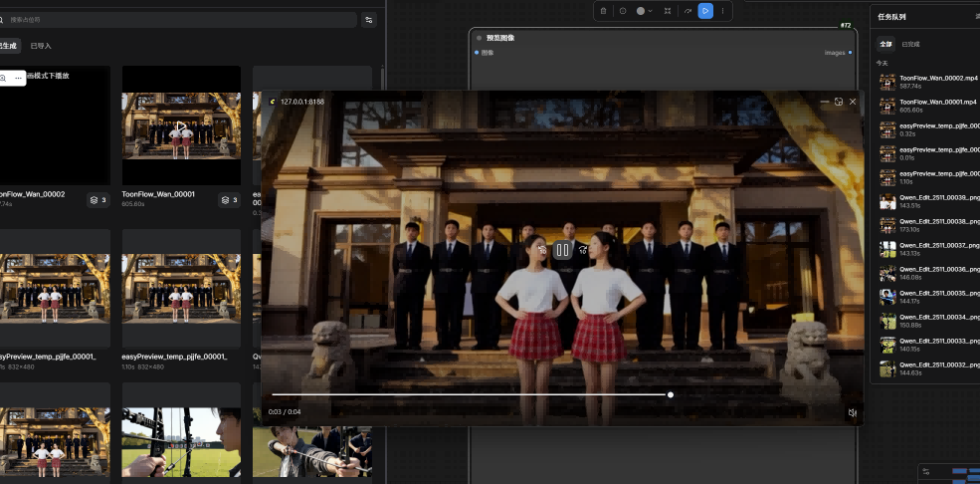Play the ToonFlow_Wan_00001 asset thumbnail
The width and height of the screenshot is (980, 484).
(x=181, y=125)
